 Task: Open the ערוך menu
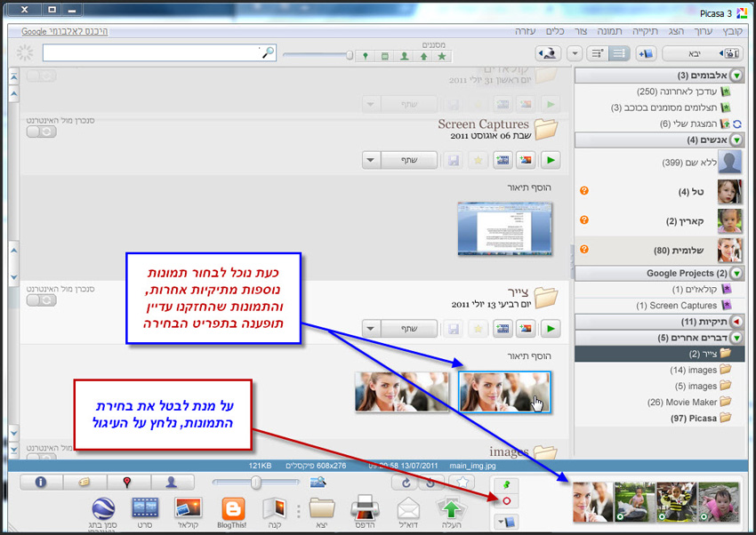(704, 31)
